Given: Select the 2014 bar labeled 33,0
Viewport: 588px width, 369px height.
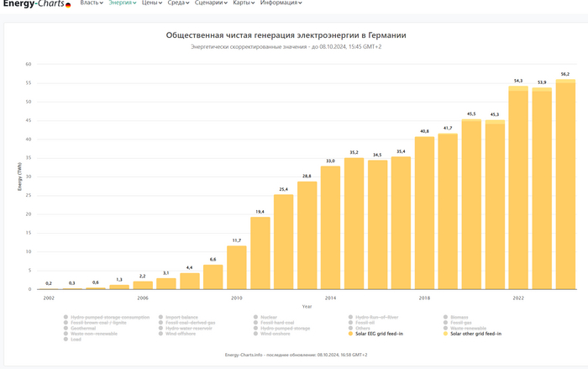Looking at the screenshot, I should [x=330, y=228].
